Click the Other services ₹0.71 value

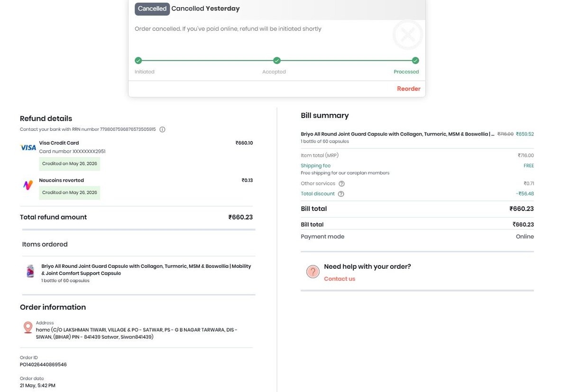click(529, 183)
